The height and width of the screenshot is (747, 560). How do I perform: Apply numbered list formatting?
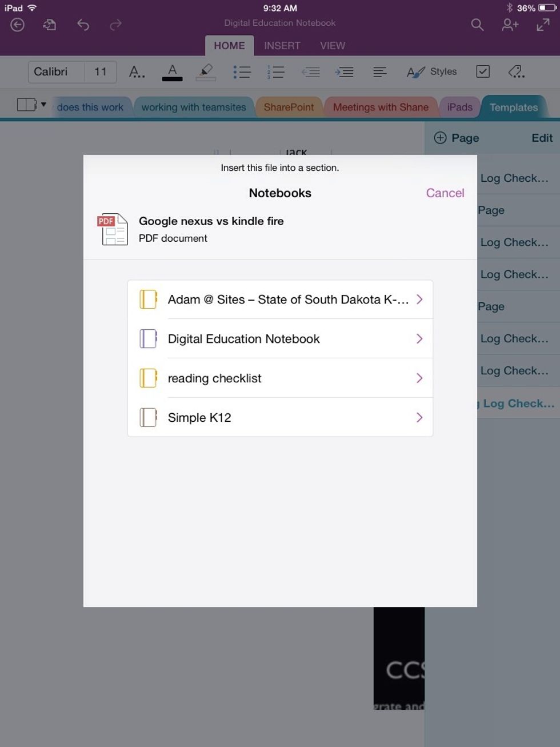276,71
